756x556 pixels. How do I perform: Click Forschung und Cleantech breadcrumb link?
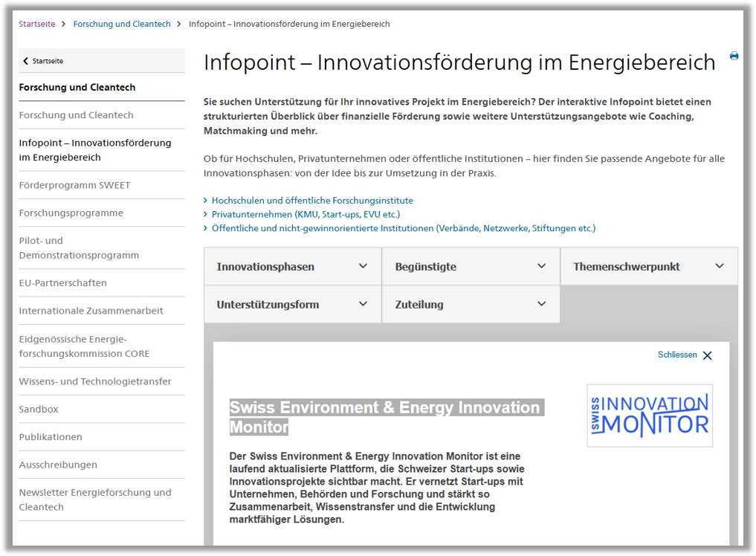[122, 24]
